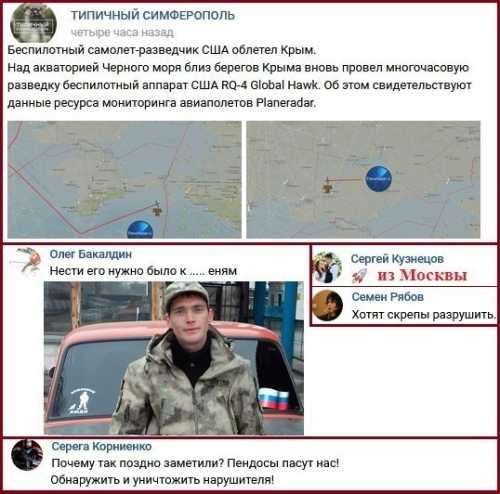Click the aircraft marker on the left map
Image resolution: width=500 pixels, height=494 pixels.
[157, 208]
